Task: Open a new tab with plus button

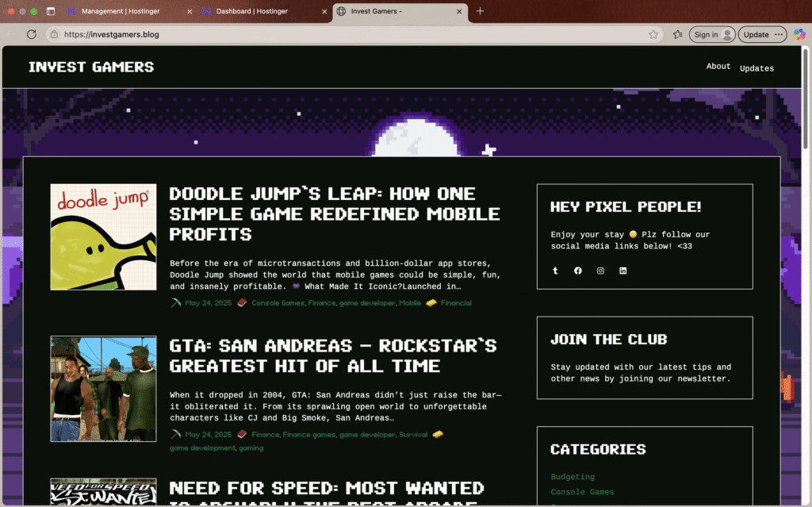Action: click(x=480, y=11)
